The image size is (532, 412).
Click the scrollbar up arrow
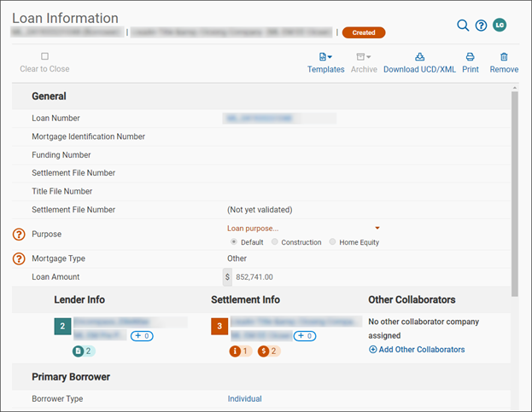pyautogui.click(x=515, y=88)
